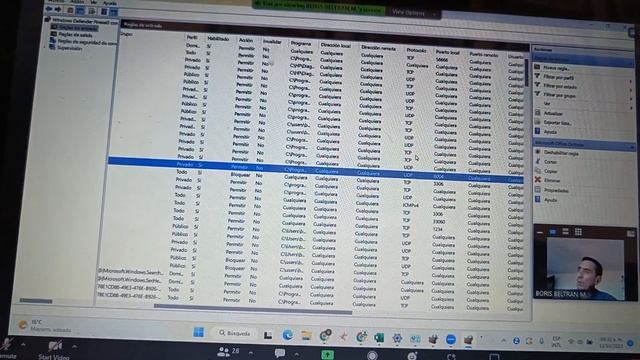The height and width of the screenshot is (360, 640).
Task: Click the Actualizar refresh icon
Action: click(x=538, y=113)
